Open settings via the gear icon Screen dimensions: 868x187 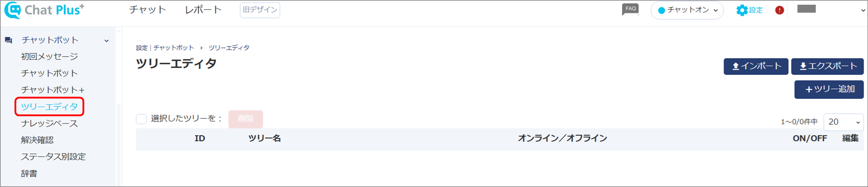click(742, 10)
